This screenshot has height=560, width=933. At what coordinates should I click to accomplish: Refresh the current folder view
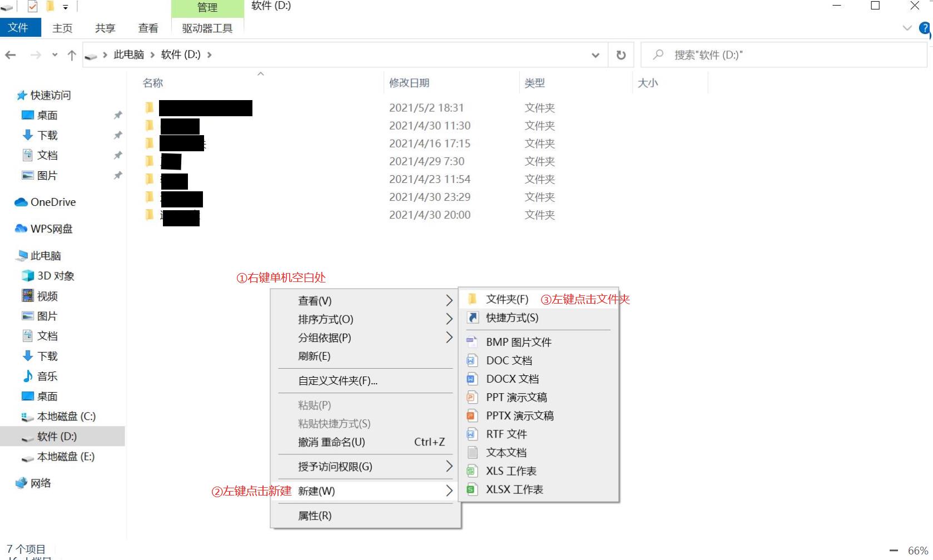click(x=621, y=55)
